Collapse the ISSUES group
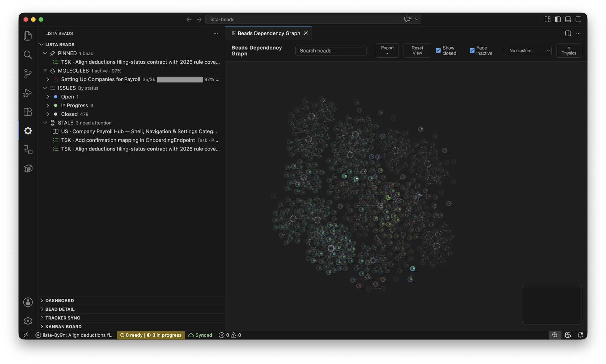This screenshot has width=606, height=364. tap(45, 88)
